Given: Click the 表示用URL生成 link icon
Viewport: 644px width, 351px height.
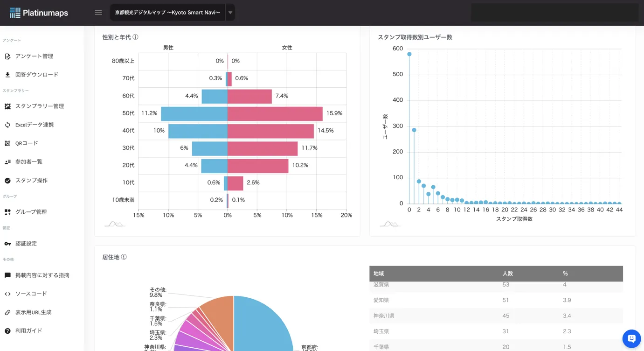Looking at the screenshot, I should tap(7, 312).
